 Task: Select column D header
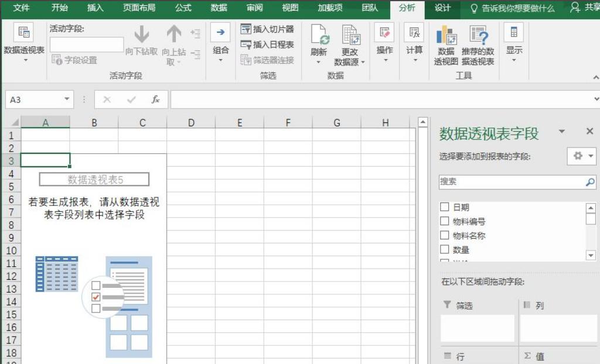pos(191,122)
